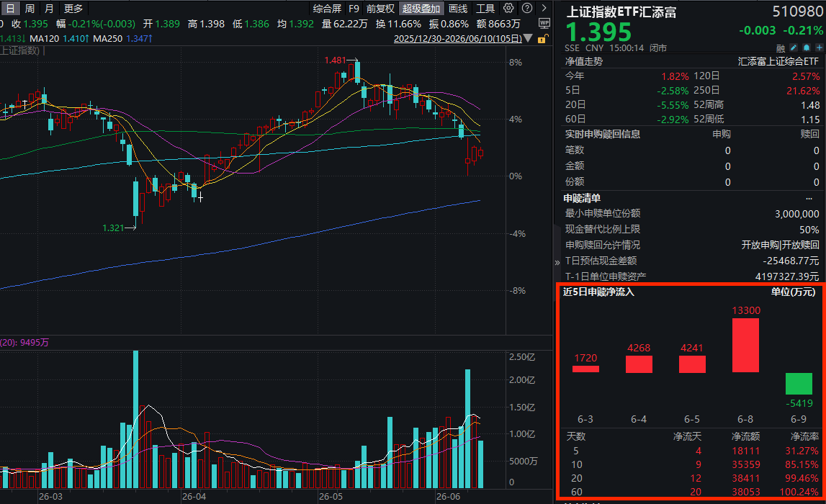Toggle the yellow lock icon
The height and width of the screenshot is (504, 826).
click(x=543, y=38)
